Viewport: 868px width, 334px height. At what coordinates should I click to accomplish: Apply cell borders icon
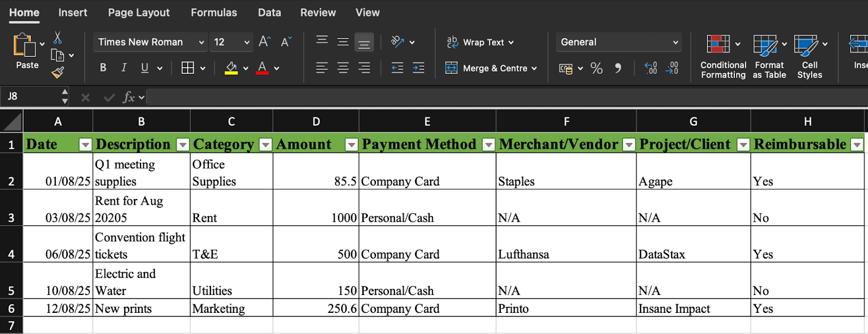point(188,68)
